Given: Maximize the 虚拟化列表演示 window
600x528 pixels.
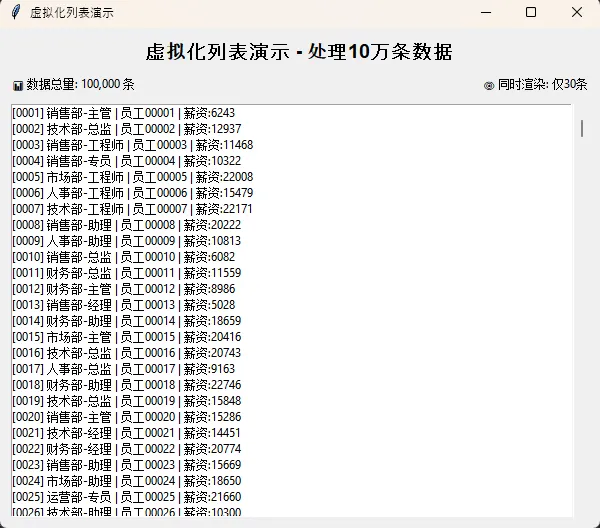Looking at the screenshot, I should click(531, 13).
